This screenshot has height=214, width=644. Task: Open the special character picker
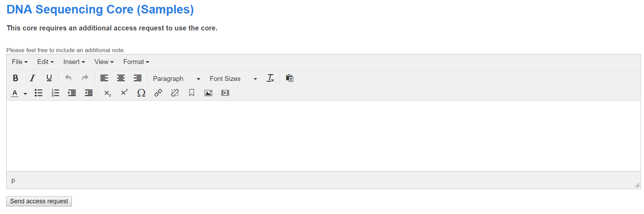(x=141, y=93)
